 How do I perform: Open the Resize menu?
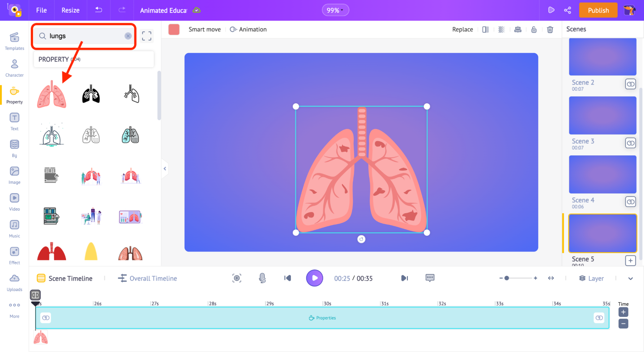[71, 10]
